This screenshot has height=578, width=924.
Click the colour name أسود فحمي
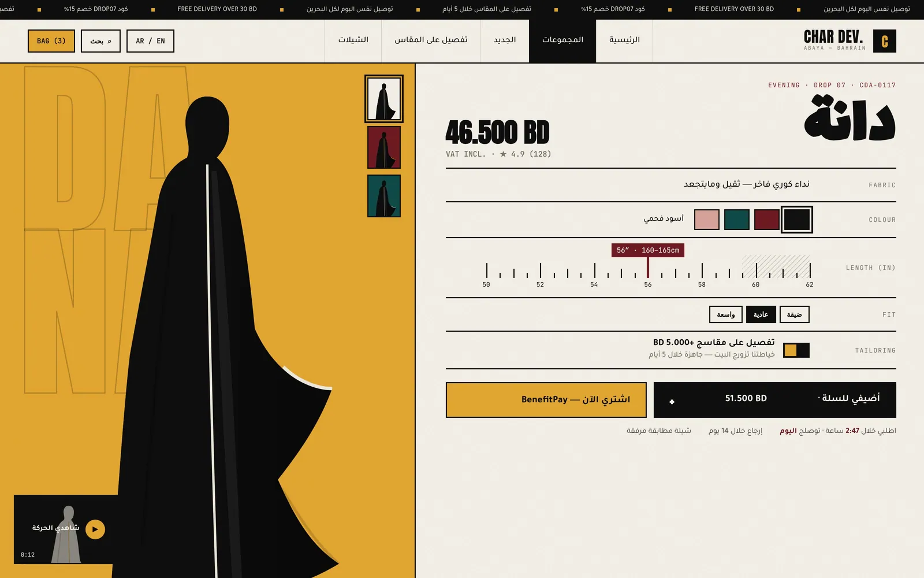pyautogui.click(x=664, y=218)
